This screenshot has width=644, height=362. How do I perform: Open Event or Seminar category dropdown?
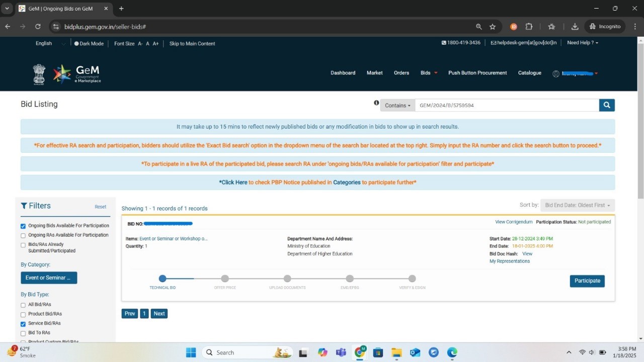pyautogui.click(x=49, y=278)
